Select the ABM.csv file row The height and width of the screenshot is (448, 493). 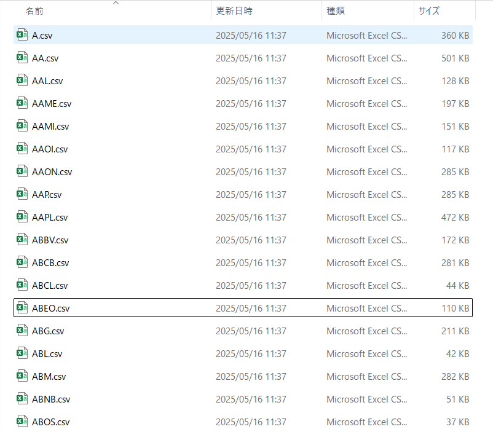point(243,376)
